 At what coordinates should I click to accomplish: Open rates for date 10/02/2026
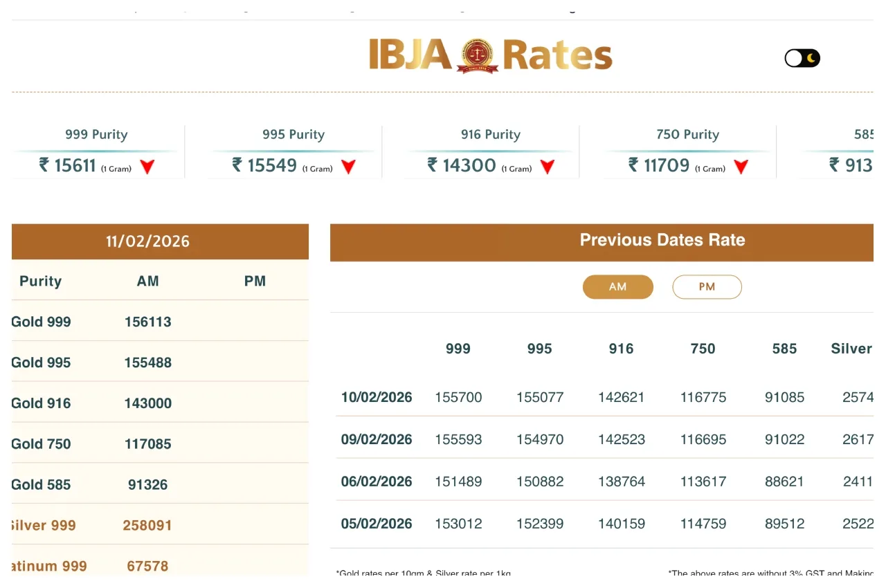pos(376,397)
